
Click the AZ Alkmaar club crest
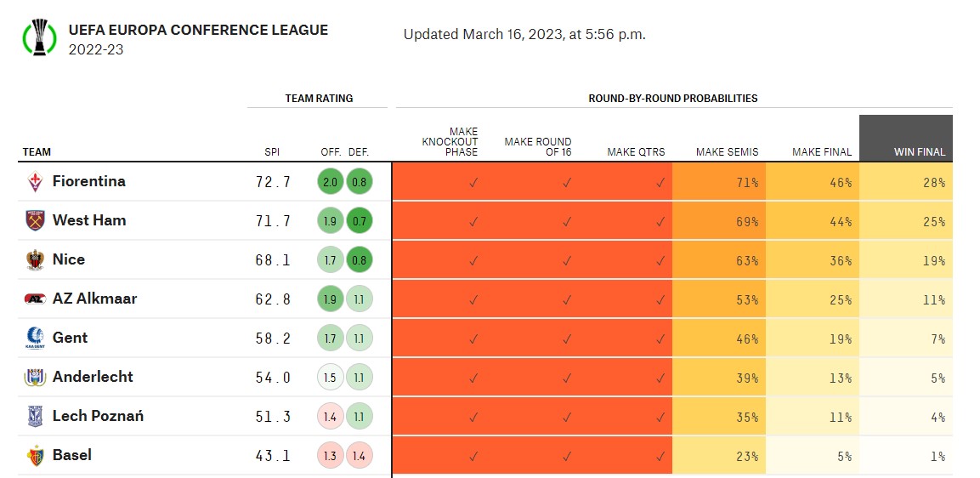pos(35,299)
